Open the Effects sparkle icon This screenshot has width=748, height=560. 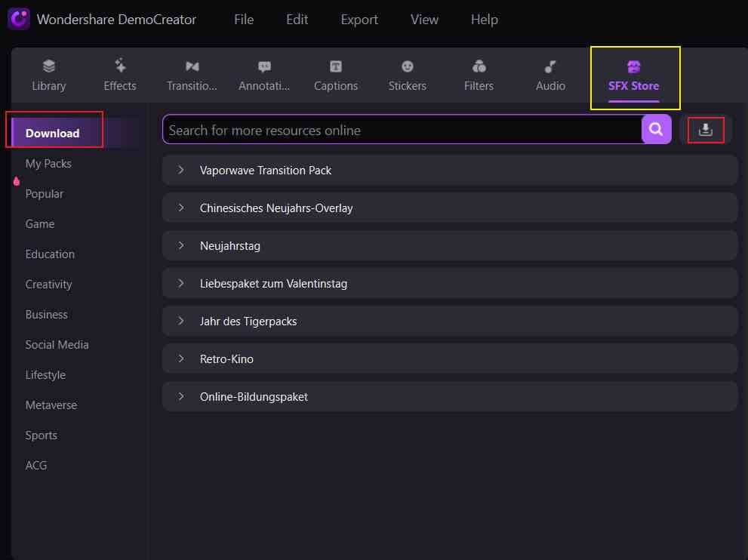120,66
